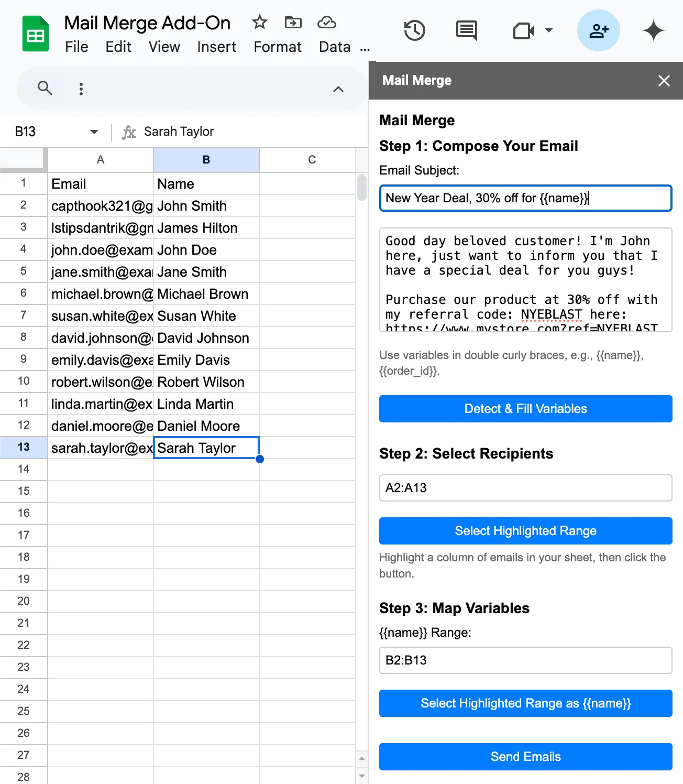
Task: Open the three-dot toolbar options
Action: coord(81,89)
